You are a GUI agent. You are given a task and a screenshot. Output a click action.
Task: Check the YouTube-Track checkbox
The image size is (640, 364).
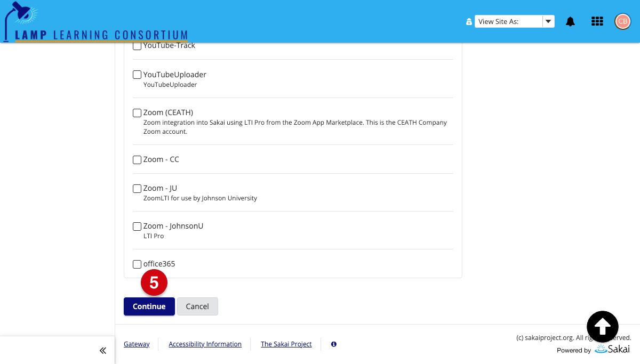point(137,46)
